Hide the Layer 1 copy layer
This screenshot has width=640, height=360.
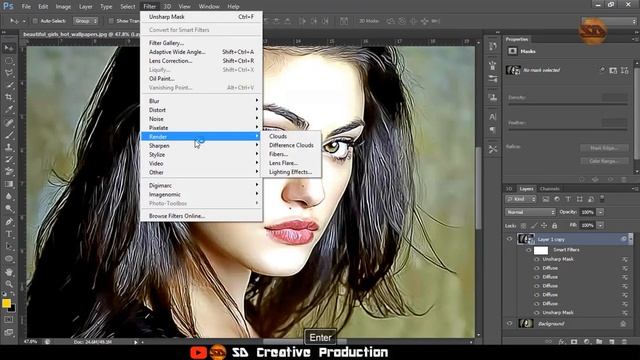[509, 239]
